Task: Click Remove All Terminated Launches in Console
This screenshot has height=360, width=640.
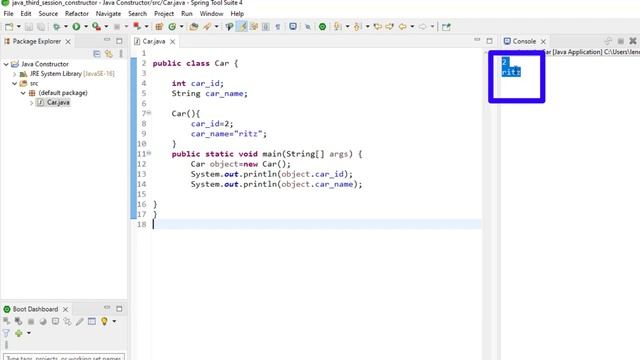Action: (633, 41)
